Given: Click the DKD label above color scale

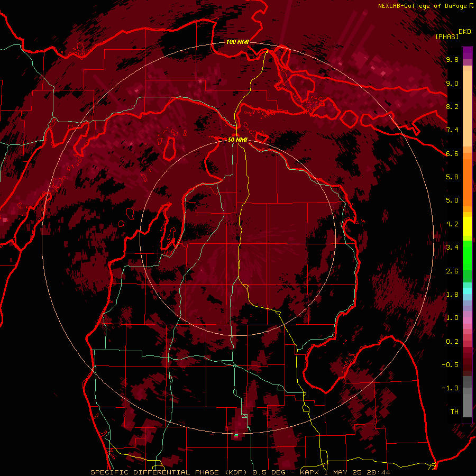Looking at the screenshot, I should pyautogui.click(x=465, y=32).
